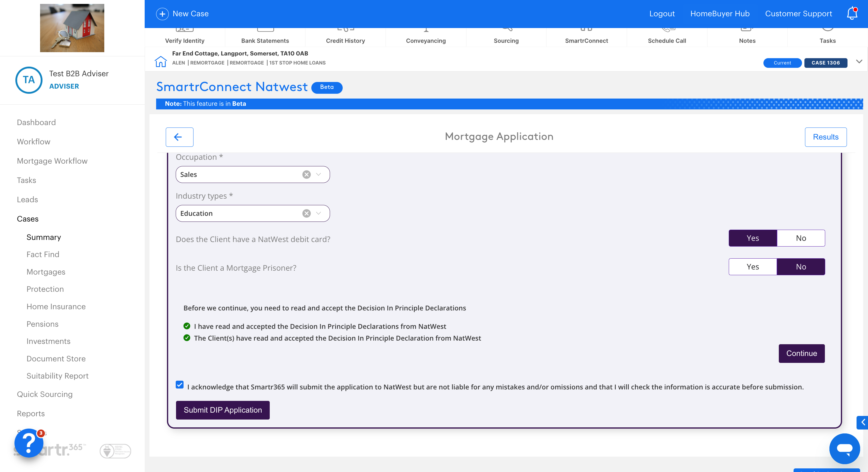Select Yes for NatWest debit card
868x472 pixels.
(753, 238)
